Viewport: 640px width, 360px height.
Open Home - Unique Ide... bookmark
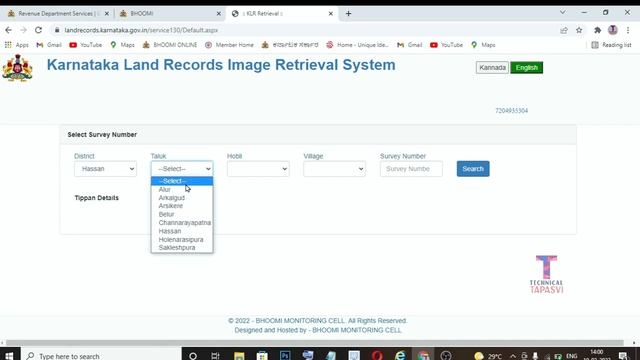pos(357,45)
